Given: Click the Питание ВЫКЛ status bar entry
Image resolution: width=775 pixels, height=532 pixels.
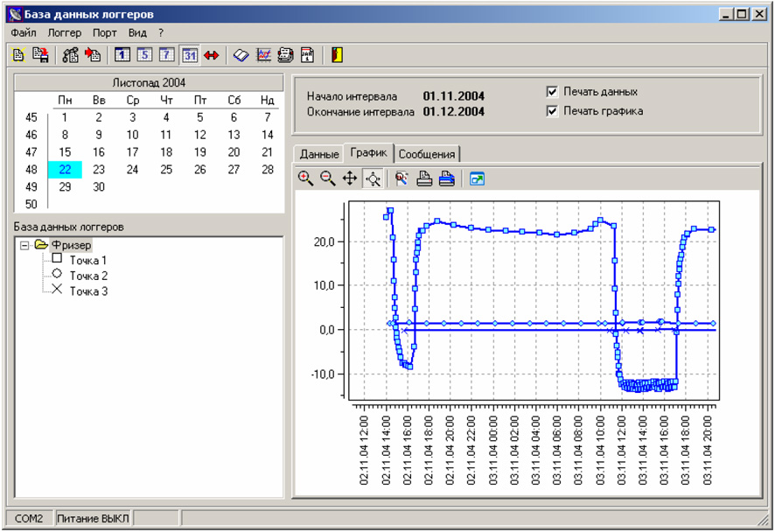Looking at the screenshot, I should 93,519.
